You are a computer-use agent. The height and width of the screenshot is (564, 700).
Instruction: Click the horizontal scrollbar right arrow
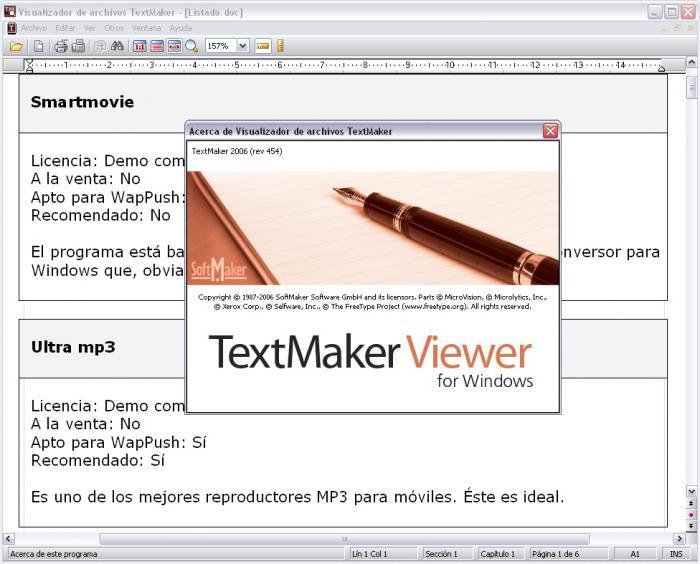[x=679, y=539]
